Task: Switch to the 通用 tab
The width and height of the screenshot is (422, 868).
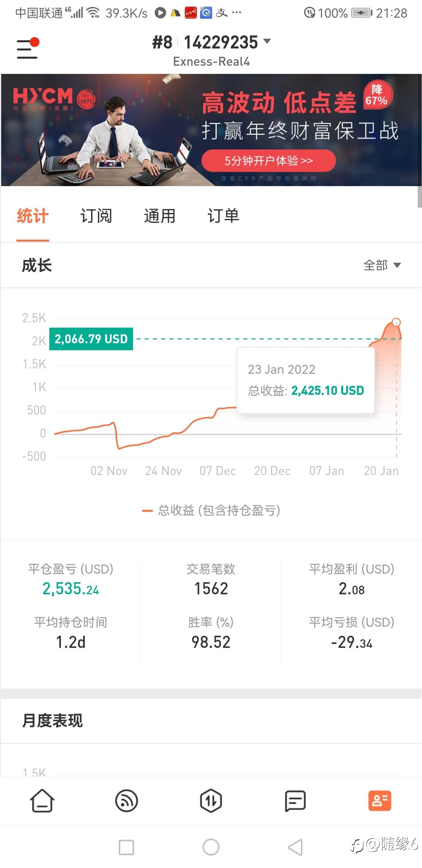Action: tap(159, 216)
